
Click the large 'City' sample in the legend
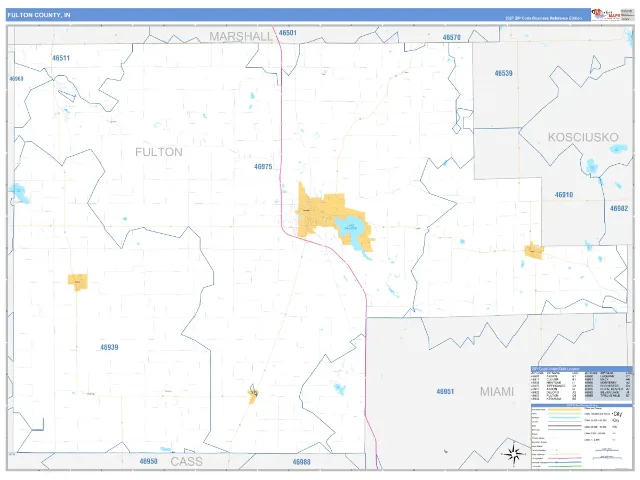(617, 414)
